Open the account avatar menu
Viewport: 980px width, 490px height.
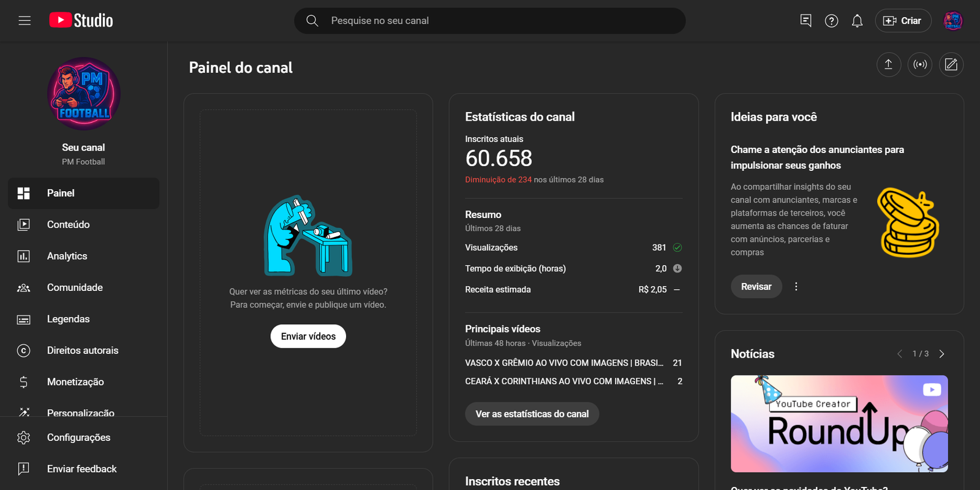pyautogui.click(x=953, y=21)
